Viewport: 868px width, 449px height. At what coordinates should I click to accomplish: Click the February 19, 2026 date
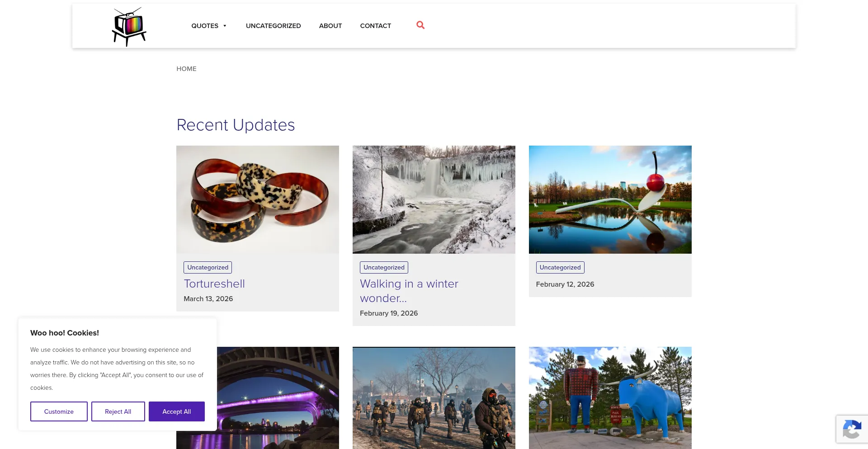[389, 313]
